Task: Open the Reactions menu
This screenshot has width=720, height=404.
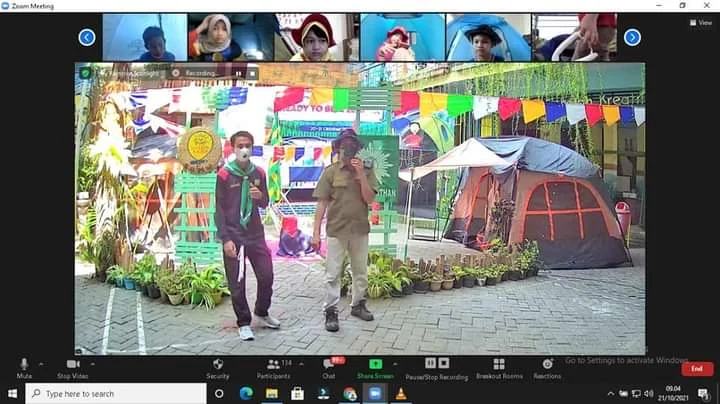Action: click(547, 368)
